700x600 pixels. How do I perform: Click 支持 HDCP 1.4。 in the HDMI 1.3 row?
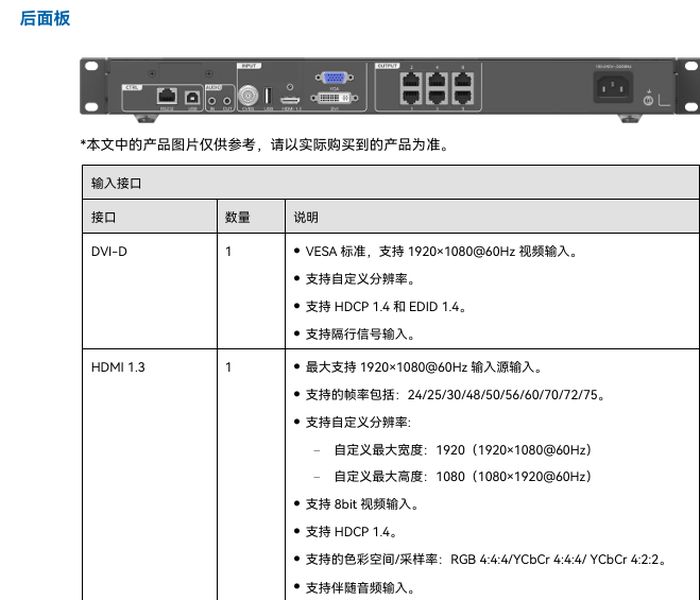tap(351, 532)
